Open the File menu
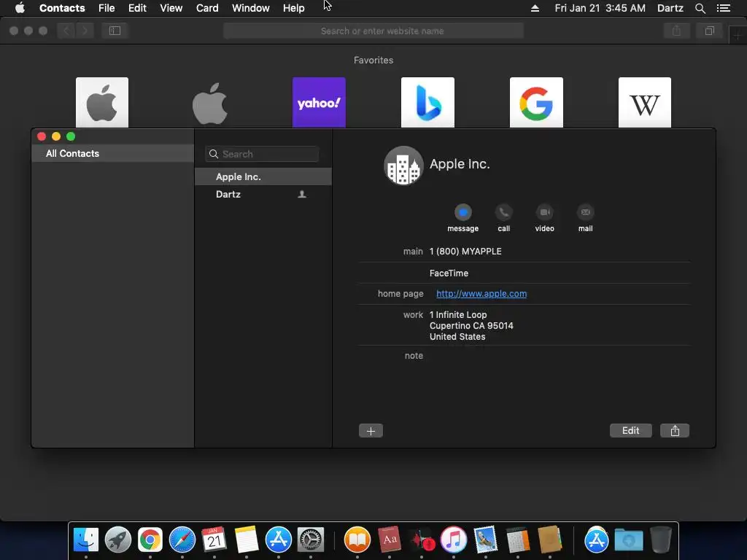 107,8
